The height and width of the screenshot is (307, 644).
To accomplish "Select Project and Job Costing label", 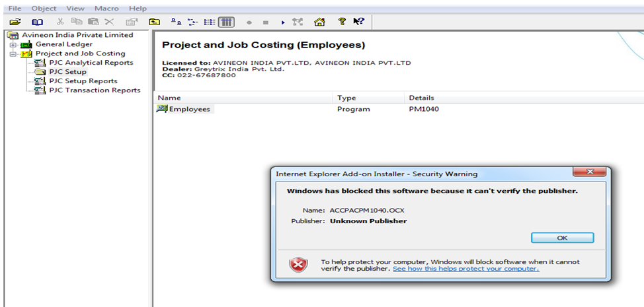I will [81, 53].
